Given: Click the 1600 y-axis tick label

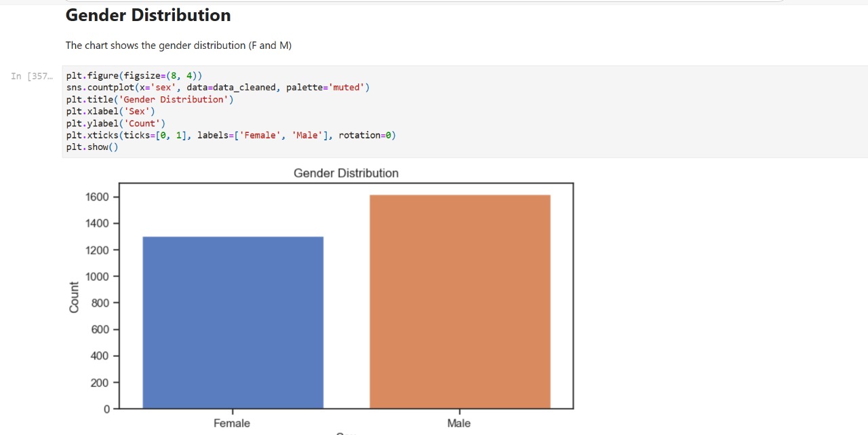Looking at the screenshot, I should pos(98,197).
